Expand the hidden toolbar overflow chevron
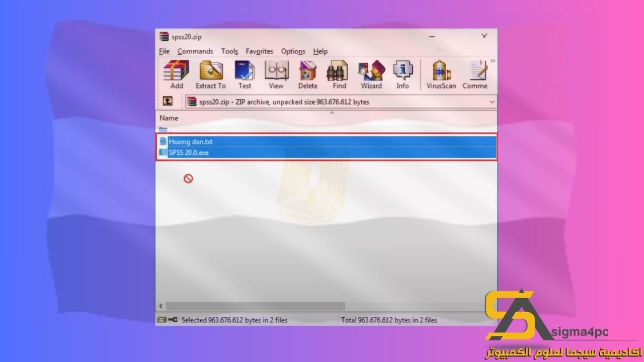 click(x=493, y=61)
